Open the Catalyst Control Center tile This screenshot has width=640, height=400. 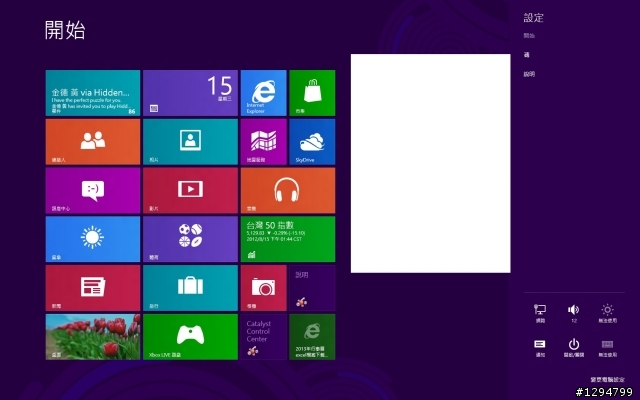(x=263, y=337)
